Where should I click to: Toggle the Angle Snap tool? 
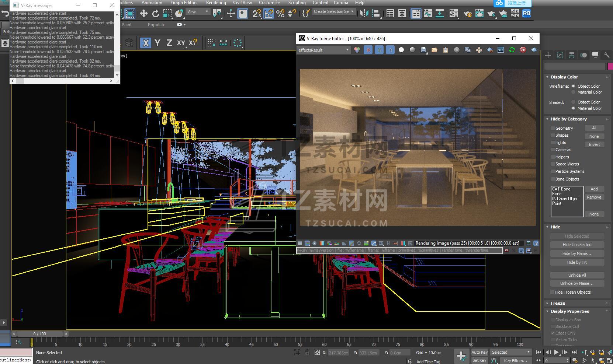click(x=269, y=14)
